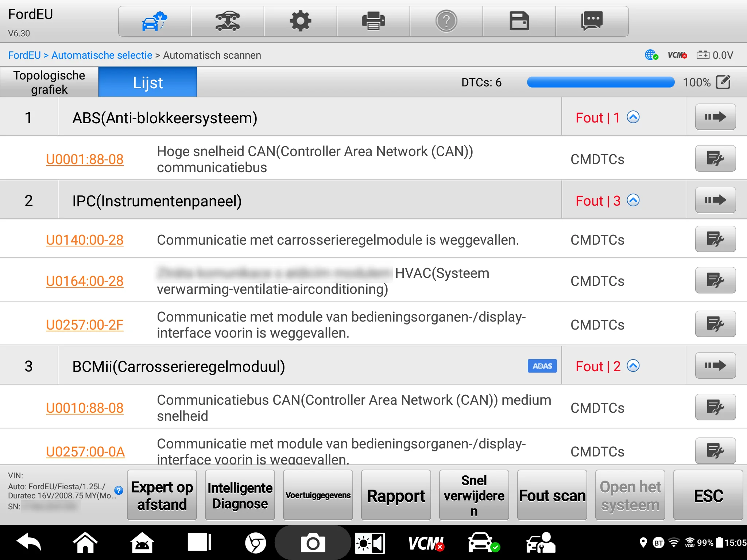The width and height of the screenshot is (747, 560).
Task: Click the scan progress bar
Action: (601, 82)
